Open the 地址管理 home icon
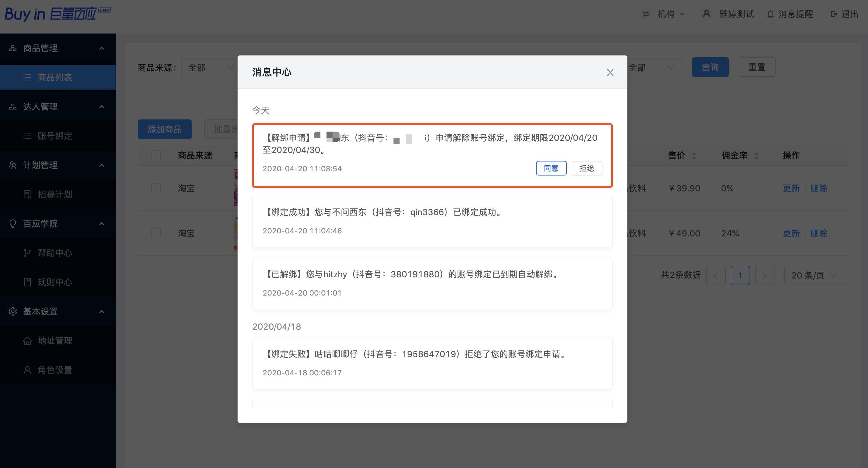 (x=27, y=341)
